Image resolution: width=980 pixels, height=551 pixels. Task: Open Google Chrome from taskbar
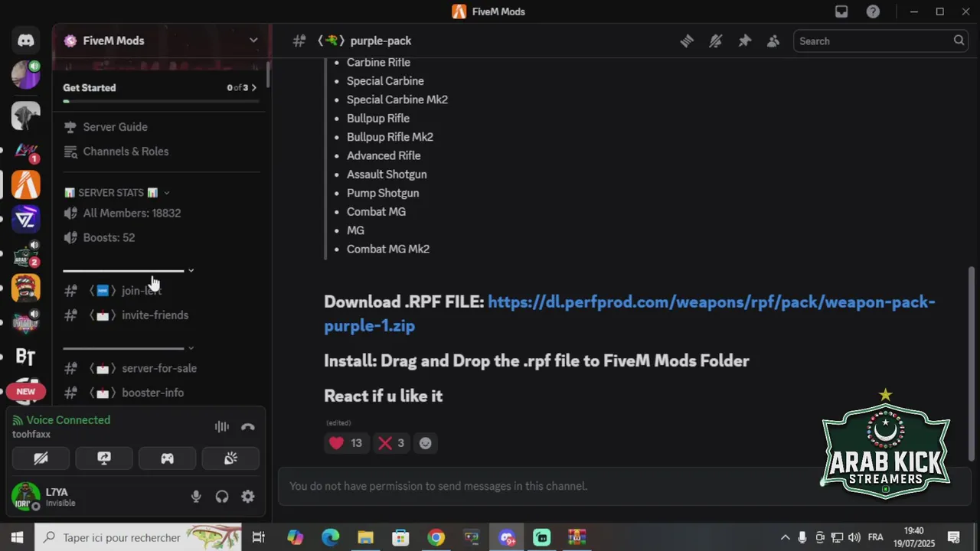coord(436,537)
